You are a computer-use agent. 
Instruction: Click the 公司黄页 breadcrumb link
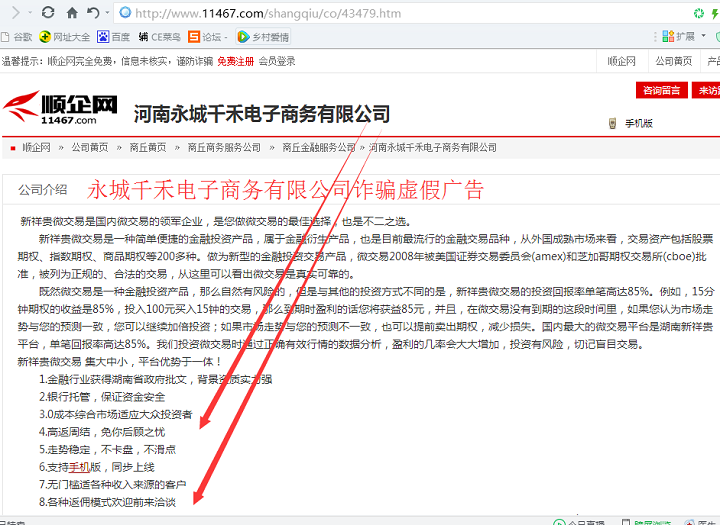[x=90, y=147]
